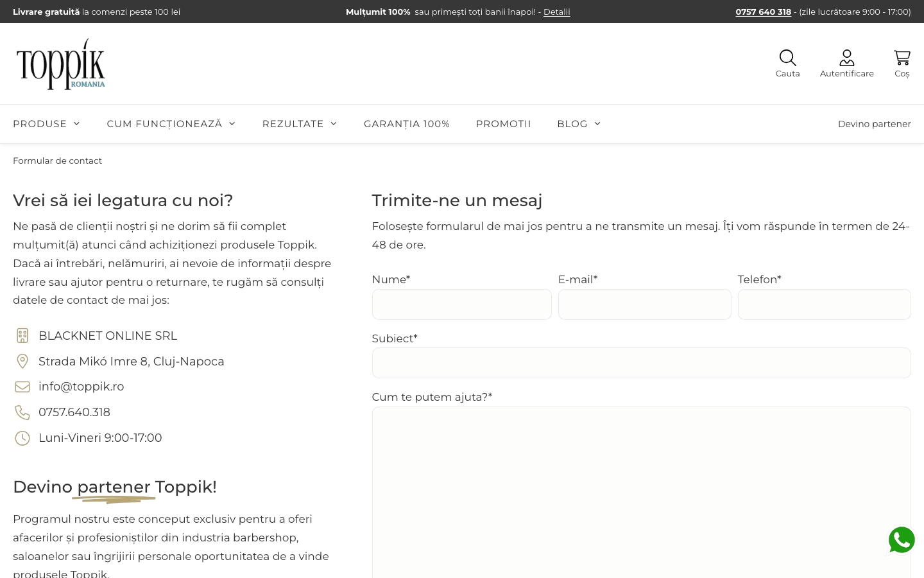924x578 pixels.
Task: Open the REZULTATE menu item
Action: 293,124
